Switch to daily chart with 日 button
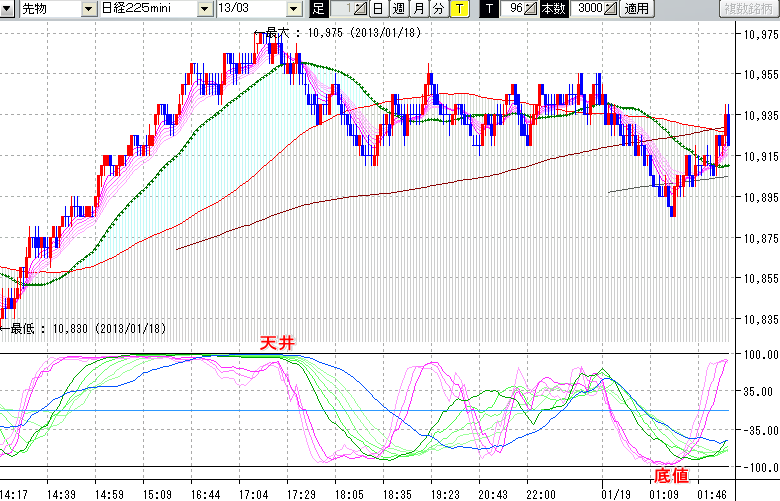Screen dimensions: 780x501 pos(377,9)
